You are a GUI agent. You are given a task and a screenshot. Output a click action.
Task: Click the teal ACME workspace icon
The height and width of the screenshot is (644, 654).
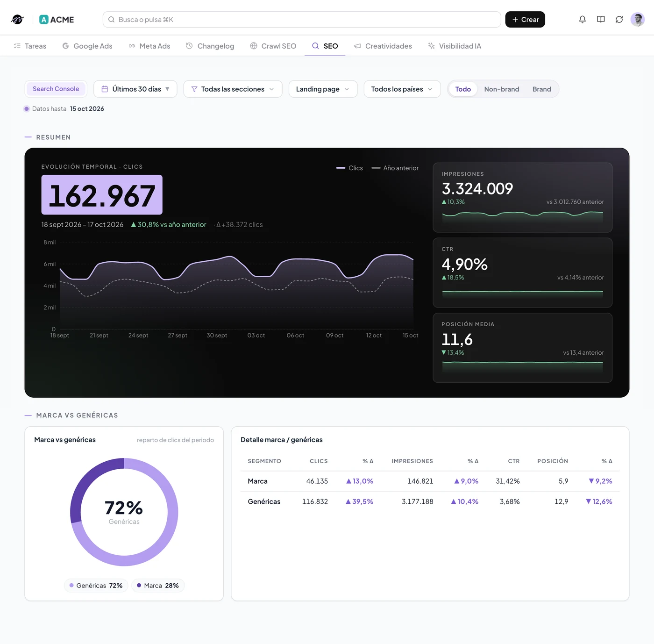44,19
